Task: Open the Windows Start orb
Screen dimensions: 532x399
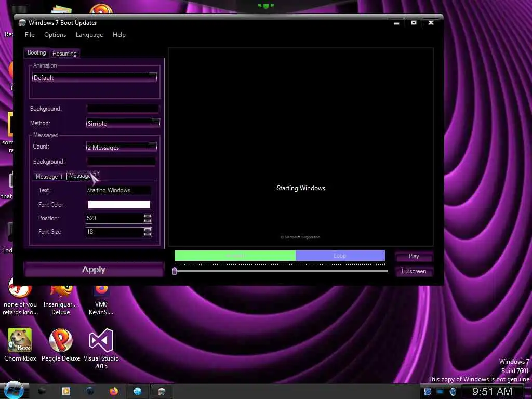Action: point(14,391)
